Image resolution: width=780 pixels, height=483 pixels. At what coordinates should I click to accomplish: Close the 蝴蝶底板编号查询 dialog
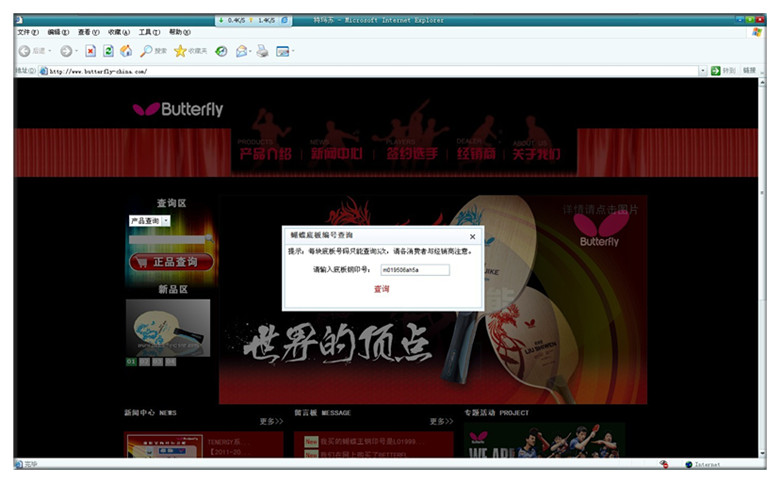point(473,237)
